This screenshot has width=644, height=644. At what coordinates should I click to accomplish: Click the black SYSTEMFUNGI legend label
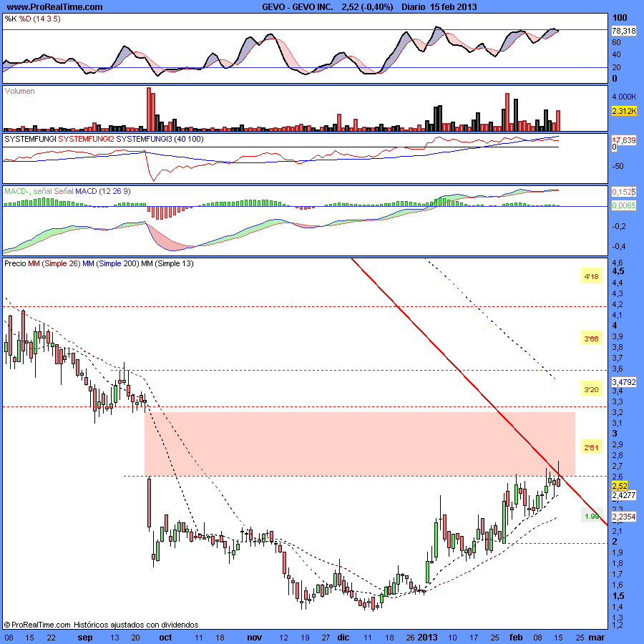(x=30, y=140)
